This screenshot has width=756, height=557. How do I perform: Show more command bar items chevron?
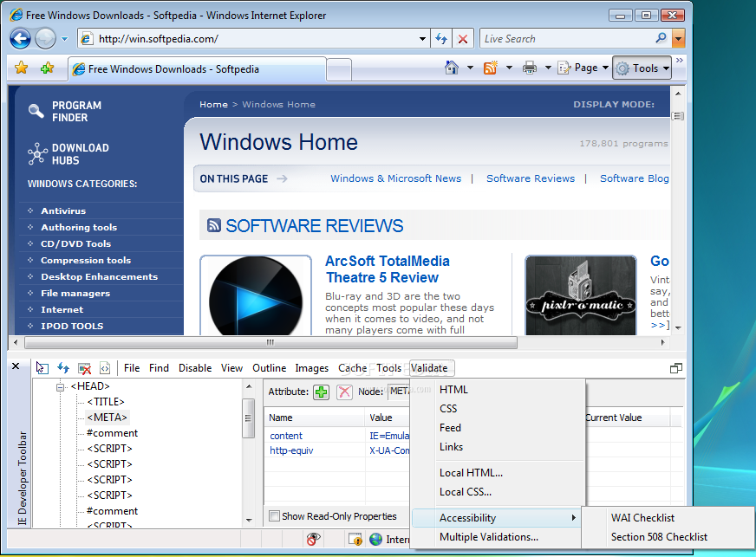point(680,61)
